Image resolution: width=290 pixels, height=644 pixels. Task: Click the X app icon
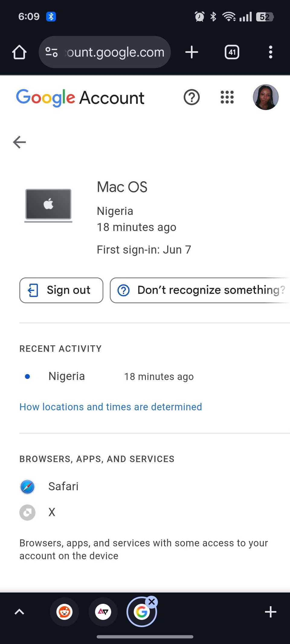(27, 512)
